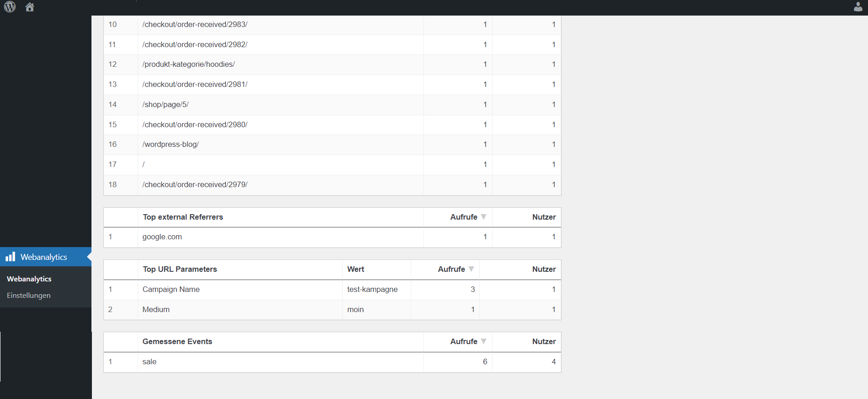Click row number 10 in pages table
The image size is (868, 399).
(x=113, y=24)
